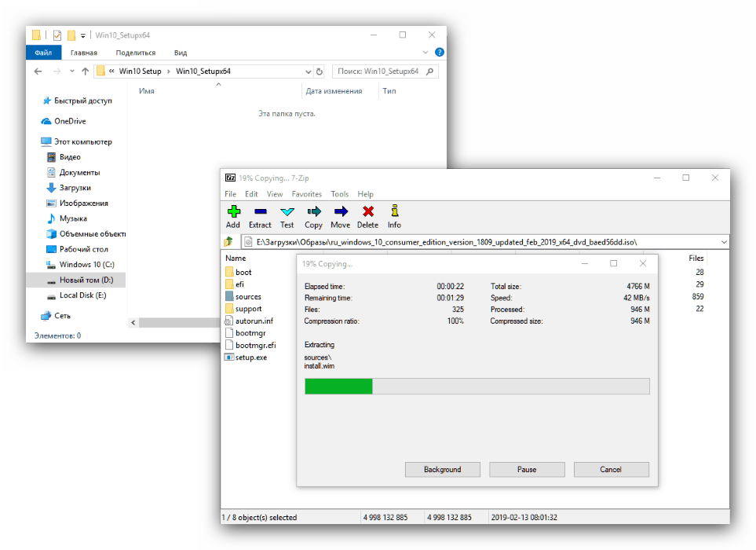Open Видео folder in Explorer sidebar

[63, 157]
